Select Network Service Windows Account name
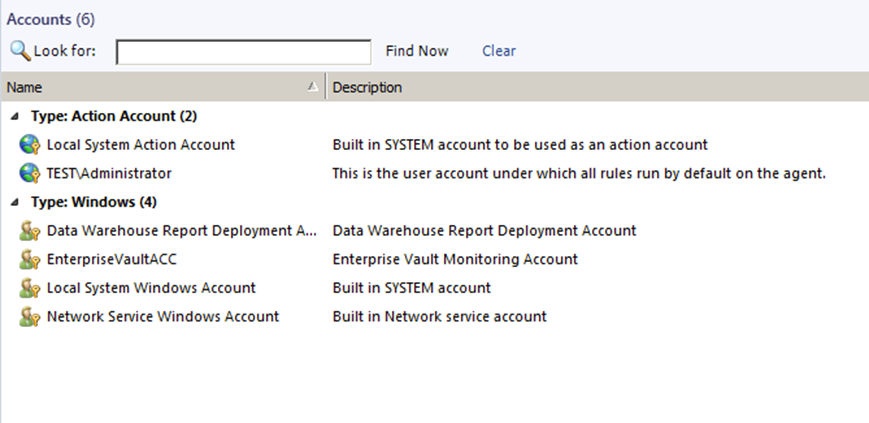The height and width of the screenshot is (423, 869). [x=163, y=317]
